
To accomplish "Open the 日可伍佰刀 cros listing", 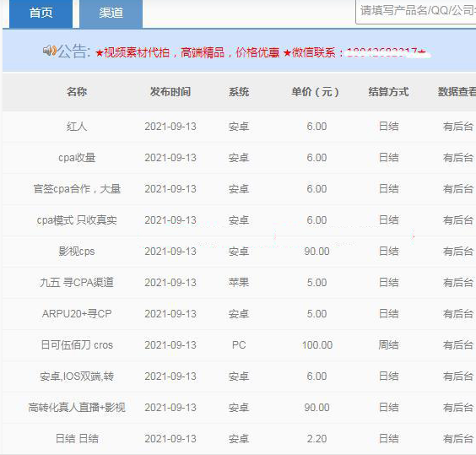I will click(77, 345).
